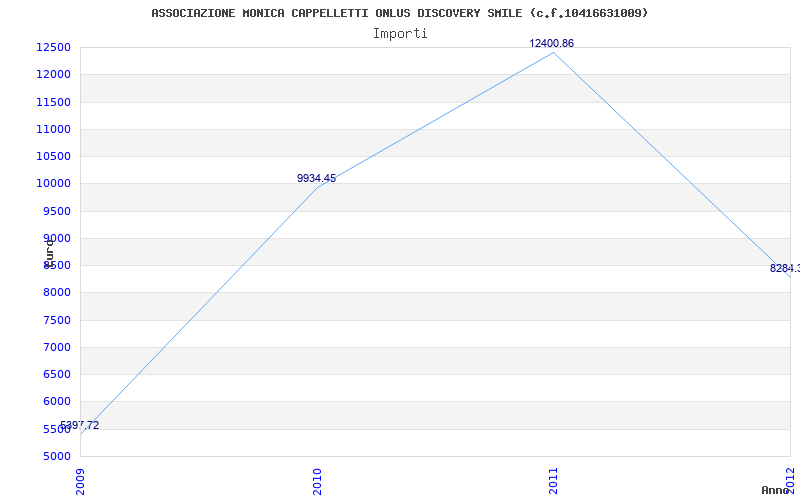Image resolution: width=800 pixels, height=500 pixels.
Task: Click the data label 9934.45
Action: tap(316, 178)
